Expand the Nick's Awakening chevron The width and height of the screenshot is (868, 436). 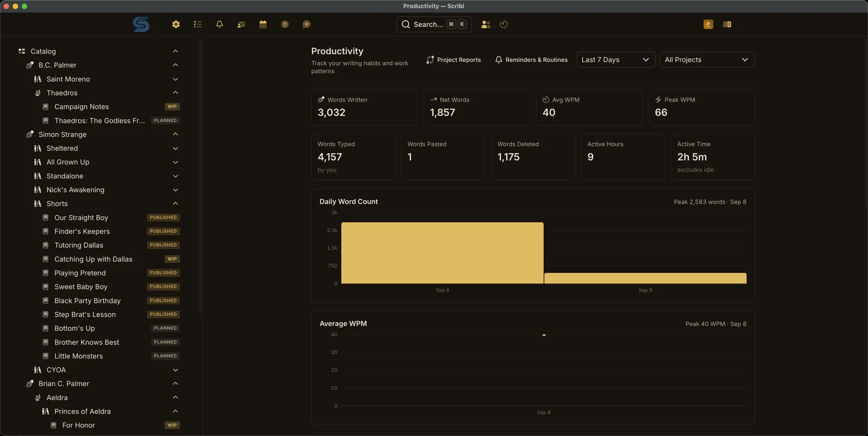click(x=175, y=190)
